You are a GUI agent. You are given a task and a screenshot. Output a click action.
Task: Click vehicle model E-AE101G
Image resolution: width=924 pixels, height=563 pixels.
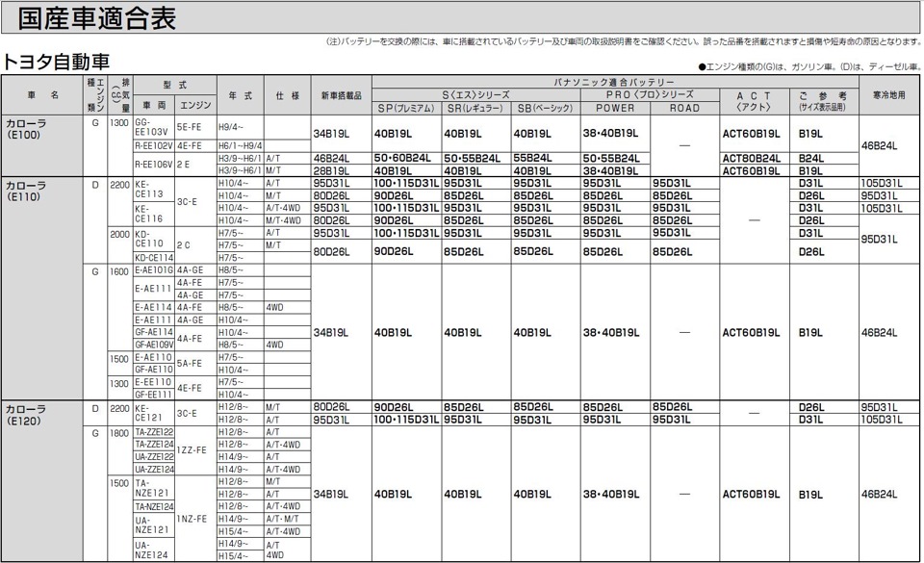pos(154,270)
